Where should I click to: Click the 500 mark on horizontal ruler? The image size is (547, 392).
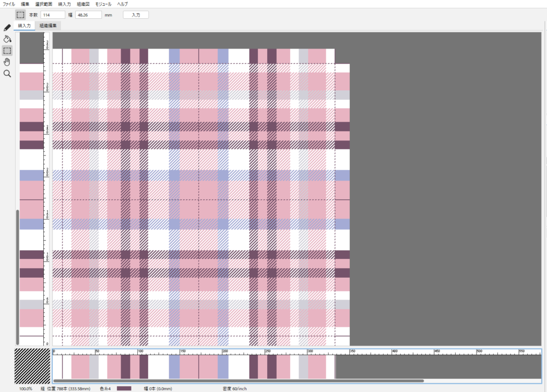pyautogui.click(x=480, y=351)
